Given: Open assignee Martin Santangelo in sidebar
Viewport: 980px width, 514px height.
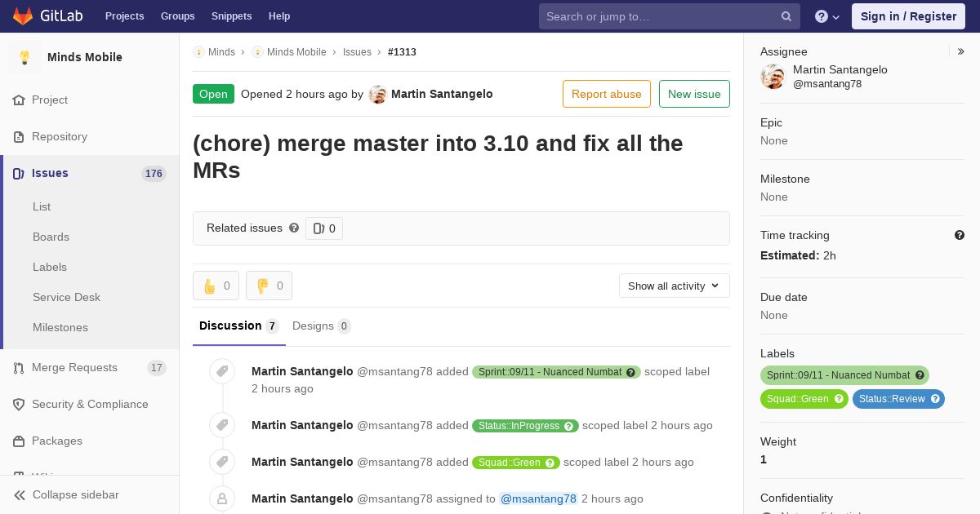Looking at the screenshot, I should click(840, 70).
